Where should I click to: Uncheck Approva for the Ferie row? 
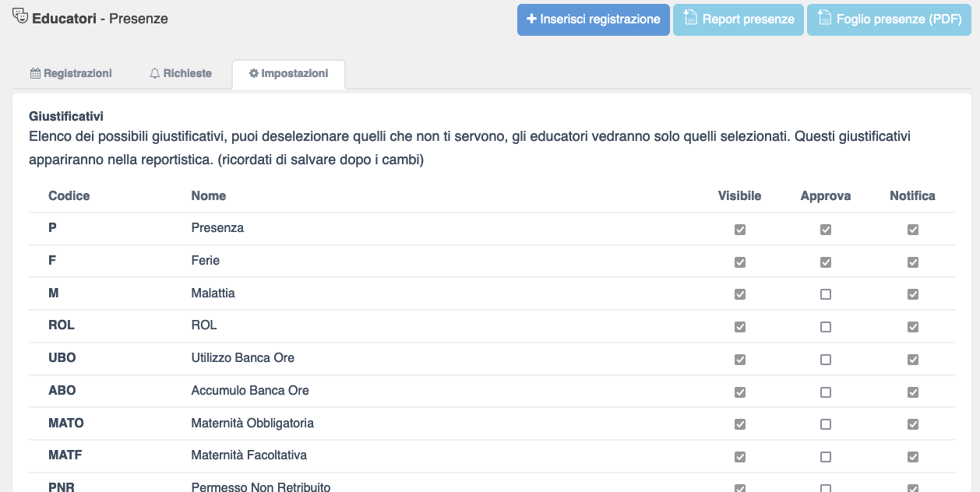[x=826, y=262]
